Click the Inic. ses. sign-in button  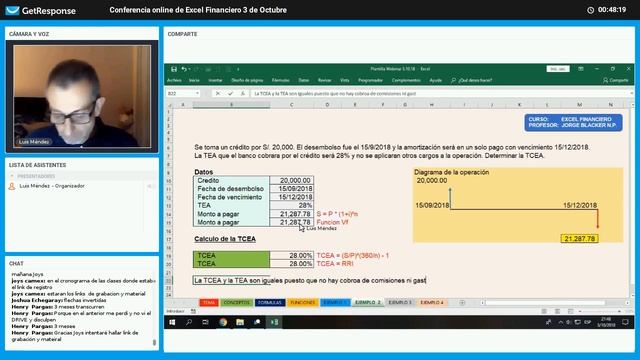point(558,69)
